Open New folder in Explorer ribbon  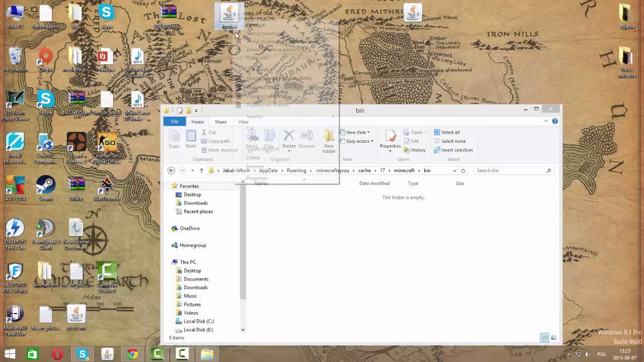329,141
